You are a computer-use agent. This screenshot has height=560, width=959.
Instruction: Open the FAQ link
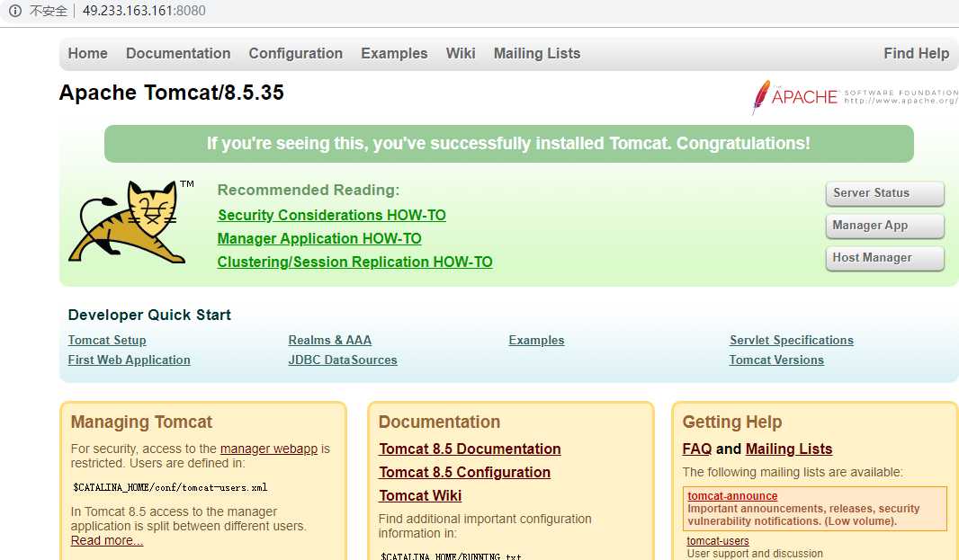697,449
